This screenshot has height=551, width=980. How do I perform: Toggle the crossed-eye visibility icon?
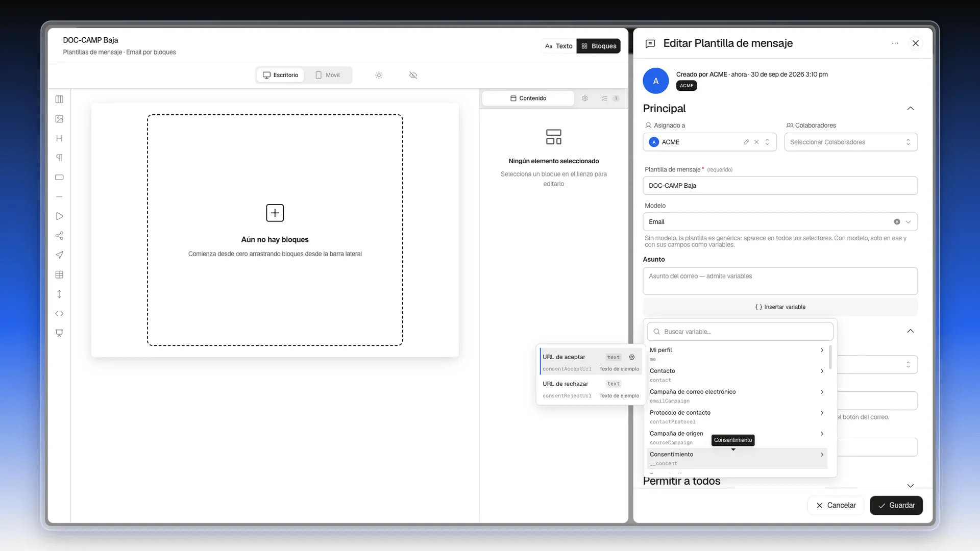click(x=413, y=75)
